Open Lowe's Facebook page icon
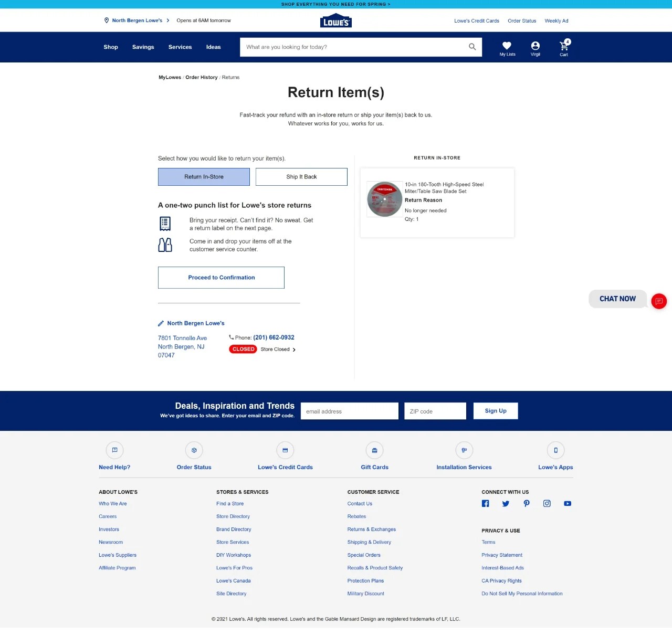Image resolution: width=672 pixels, height=635 pixels. tap(485, 503)
